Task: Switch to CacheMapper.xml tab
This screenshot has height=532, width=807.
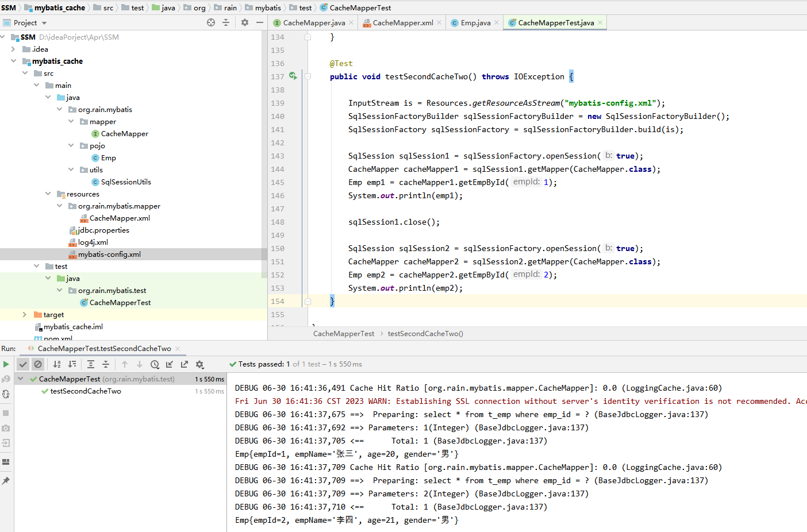Action: coord(402,23)
